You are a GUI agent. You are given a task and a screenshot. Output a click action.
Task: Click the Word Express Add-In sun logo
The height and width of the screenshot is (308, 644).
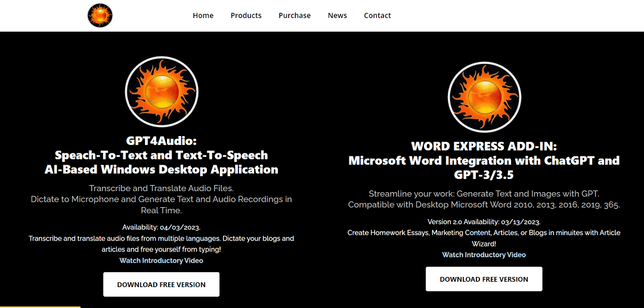484,97
